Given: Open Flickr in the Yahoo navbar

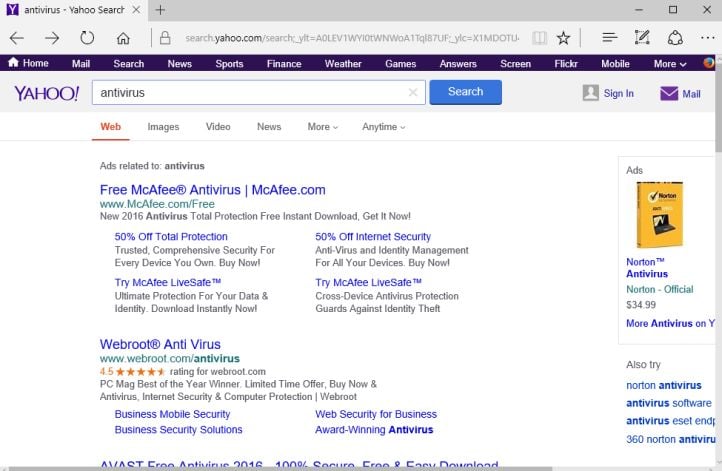Looking at the screenshot, I should pos(566,64).
